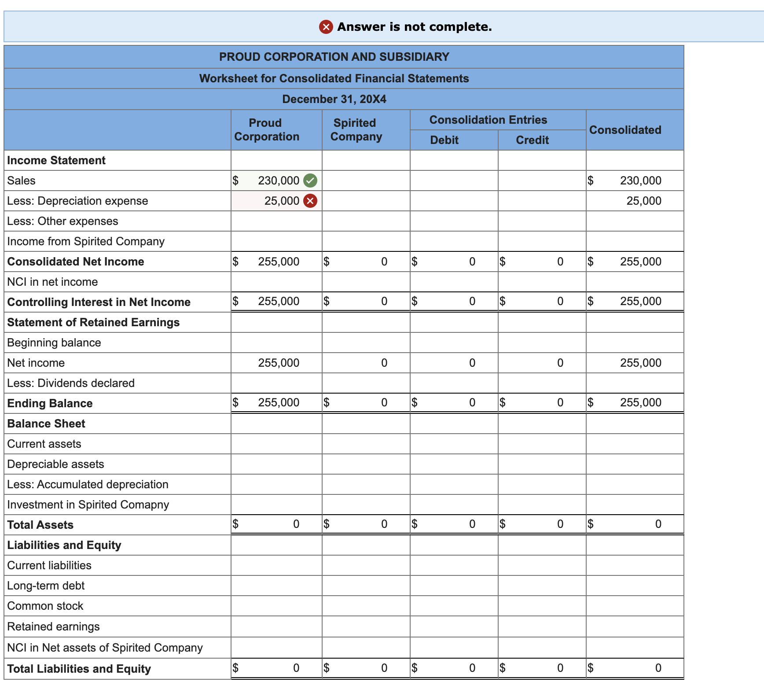Click the NCI in Net assets cell
764x700 pixels.
[275, 648]
